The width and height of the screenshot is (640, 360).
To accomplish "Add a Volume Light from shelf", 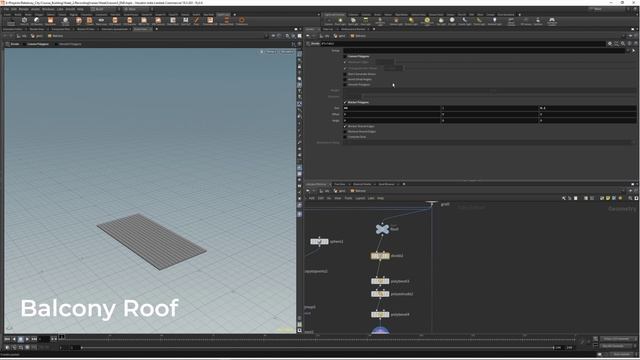I will [396, 21].
